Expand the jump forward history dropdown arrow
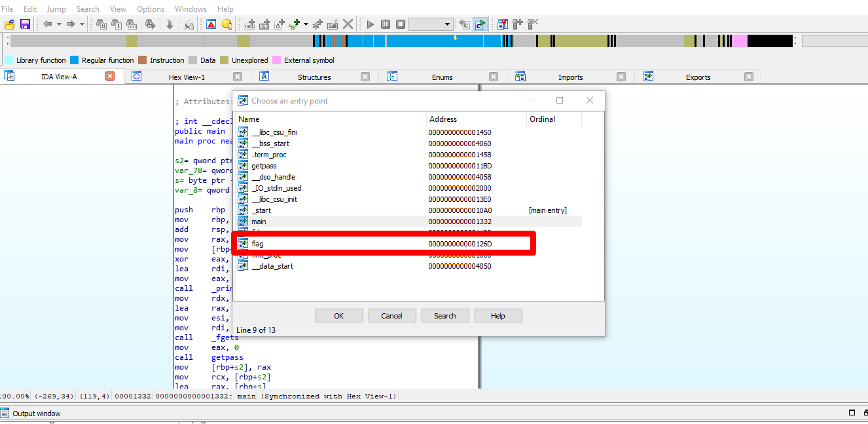868x424 pixels. (82, 24)
